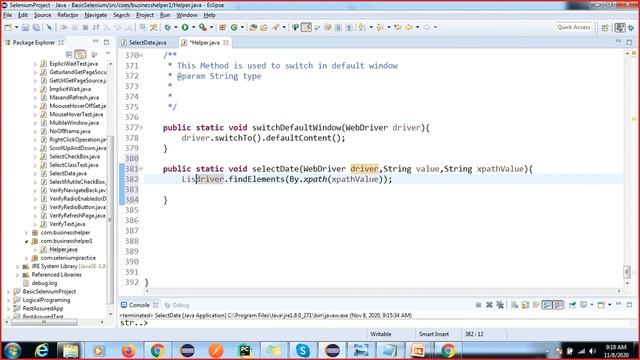Click Remove All Terminated Launches icon
This screenshot has height=360, width=640.
(500, 305)
